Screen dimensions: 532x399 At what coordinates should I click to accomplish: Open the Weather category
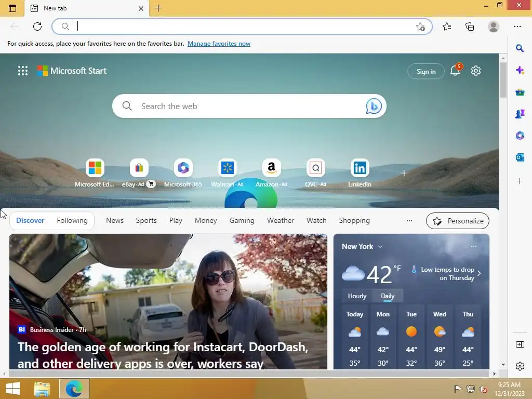[x=281, y=220]
